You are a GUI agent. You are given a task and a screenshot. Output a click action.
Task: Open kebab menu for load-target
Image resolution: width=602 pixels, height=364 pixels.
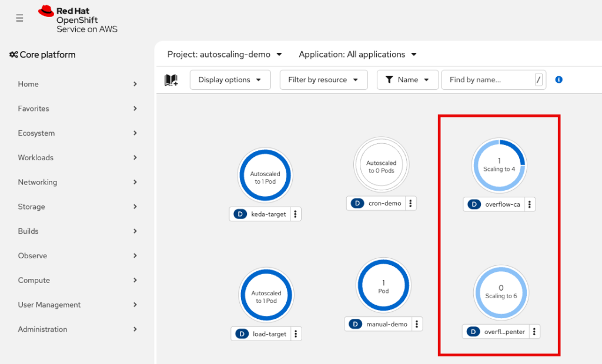pos(296,333)
